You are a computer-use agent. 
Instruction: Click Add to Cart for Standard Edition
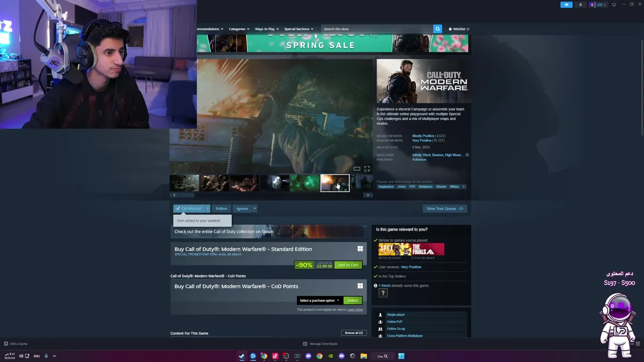(348, 265)
